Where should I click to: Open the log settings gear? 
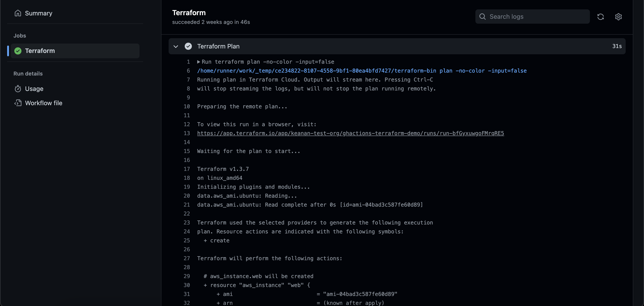pos(618,17)
